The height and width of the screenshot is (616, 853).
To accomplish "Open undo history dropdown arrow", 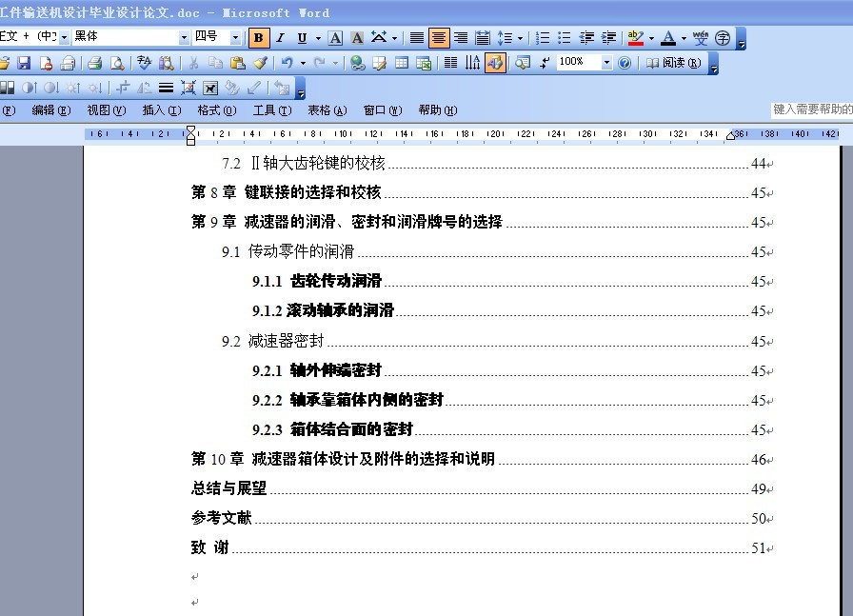I will pyautogui.click(x=303, y=63).
